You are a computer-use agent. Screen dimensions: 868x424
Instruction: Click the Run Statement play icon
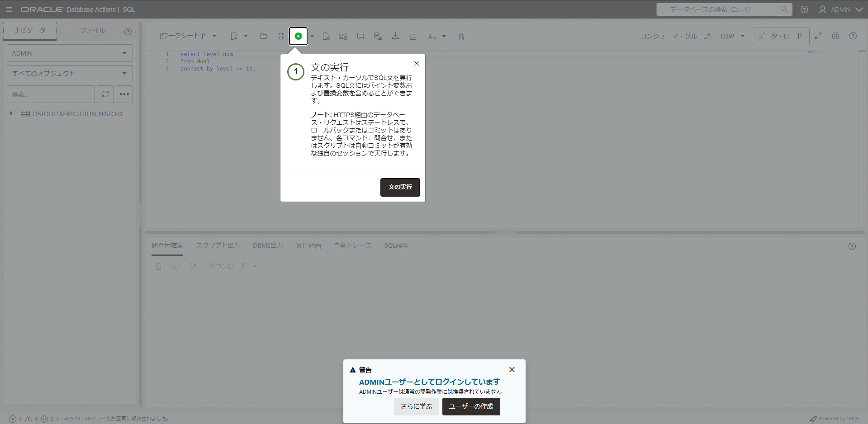point(299,36)
